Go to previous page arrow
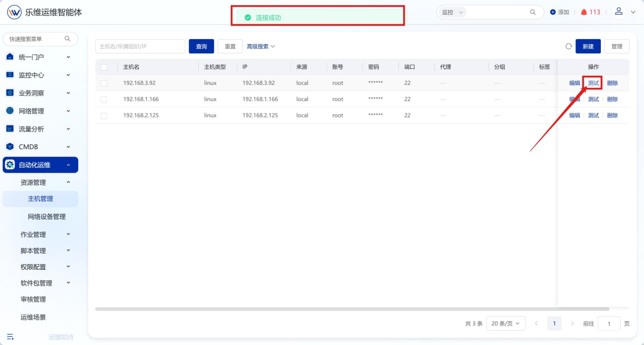644x345 pixels. (x=536, y=323)
